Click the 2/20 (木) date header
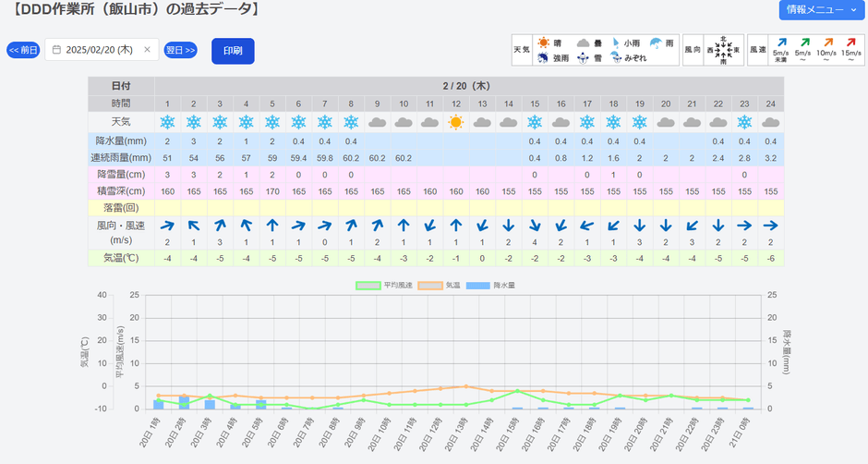The image size is (868, 464). coord(468,86)
